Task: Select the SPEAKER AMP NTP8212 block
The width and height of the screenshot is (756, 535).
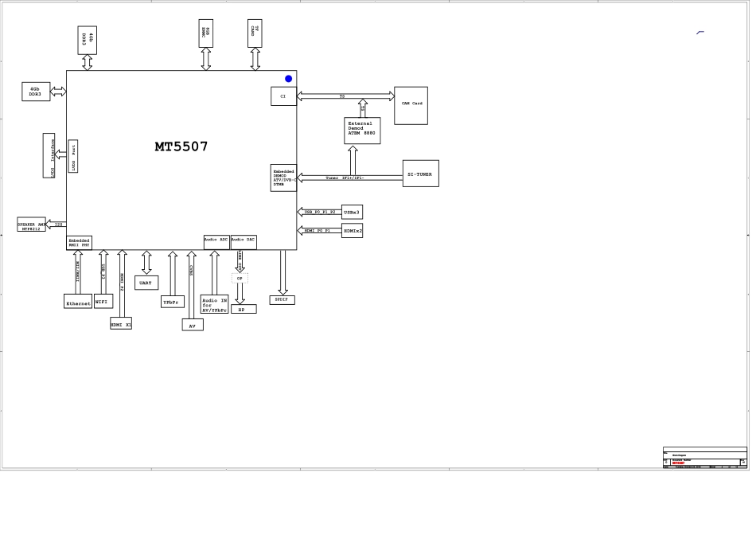Action: click(x=31, y=225)
